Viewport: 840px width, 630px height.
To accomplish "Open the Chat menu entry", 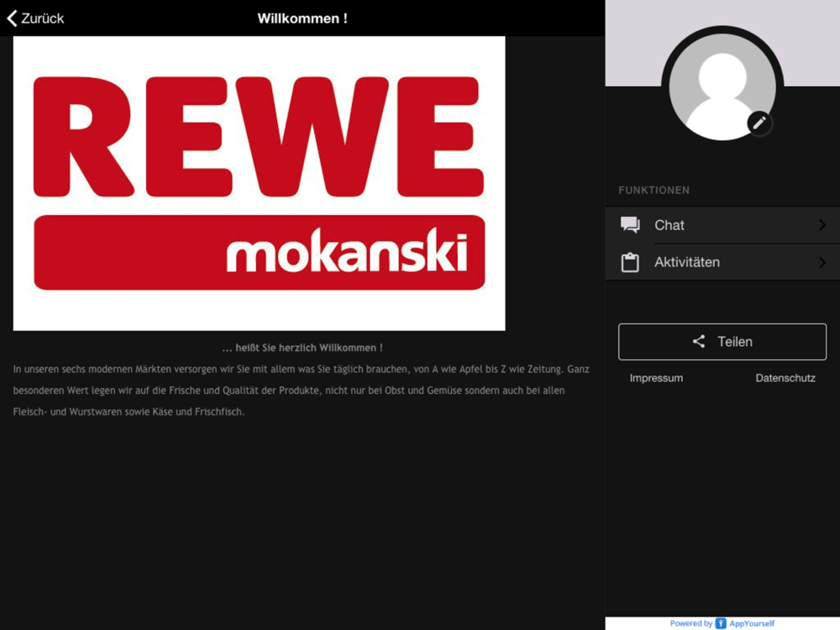I will 722,225.
